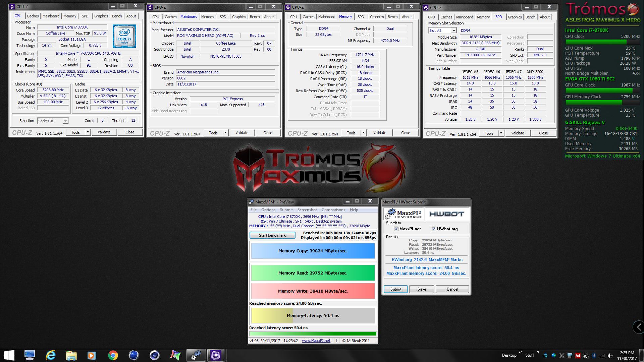This screenshot has height=362, width=644.
Task: Click Save in the HWbot Submit dialog
Action: coord(422,289)
